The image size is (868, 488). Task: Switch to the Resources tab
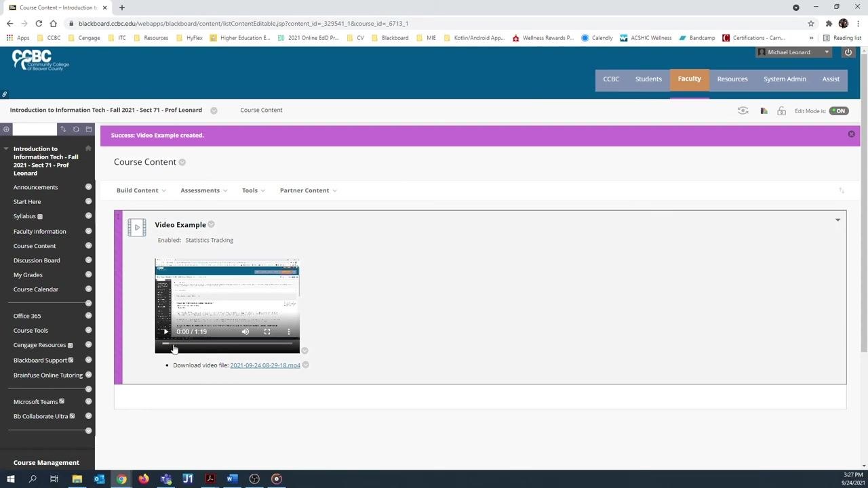(x=732, y=79)
